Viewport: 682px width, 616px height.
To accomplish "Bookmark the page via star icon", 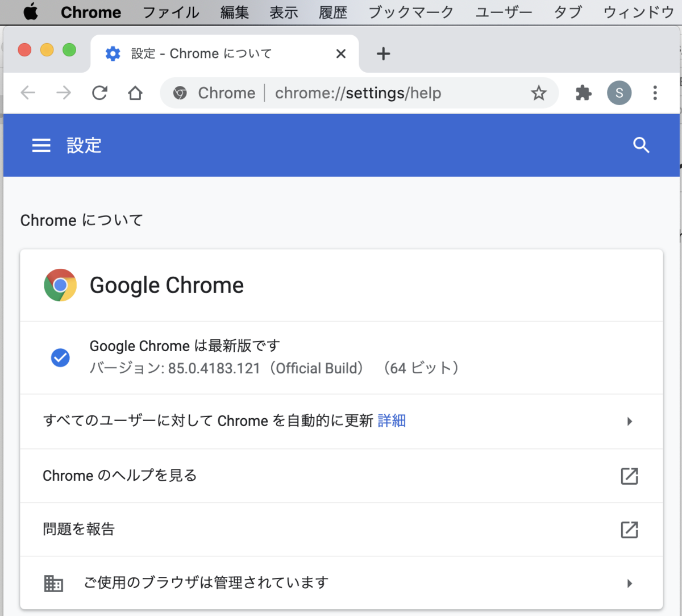I will 539,93.
